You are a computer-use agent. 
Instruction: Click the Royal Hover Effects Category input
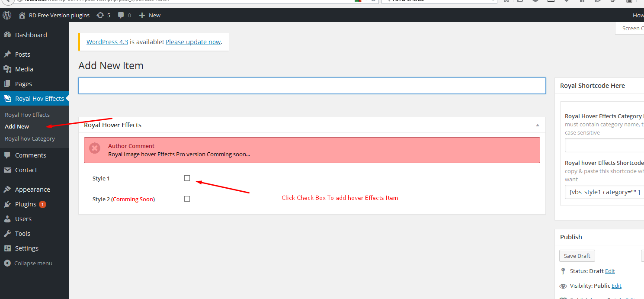click(604, 145)
